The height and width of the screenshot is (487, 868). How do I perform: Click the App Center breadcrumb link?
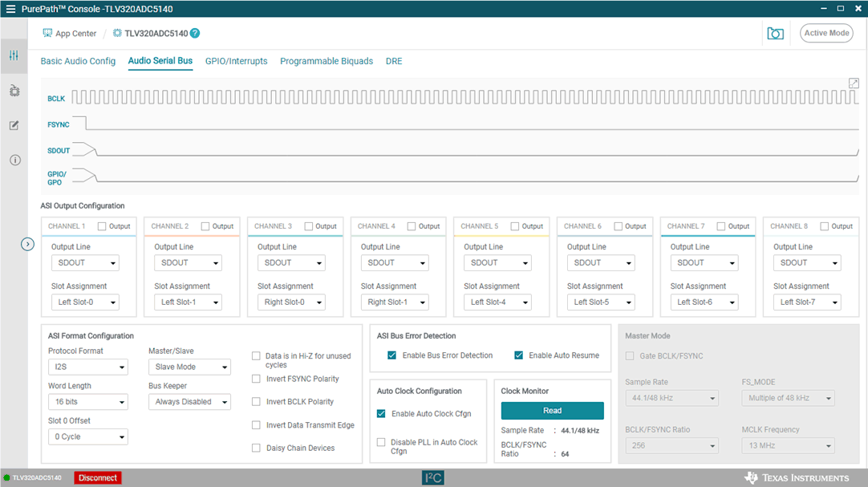(x=70, y=34)
